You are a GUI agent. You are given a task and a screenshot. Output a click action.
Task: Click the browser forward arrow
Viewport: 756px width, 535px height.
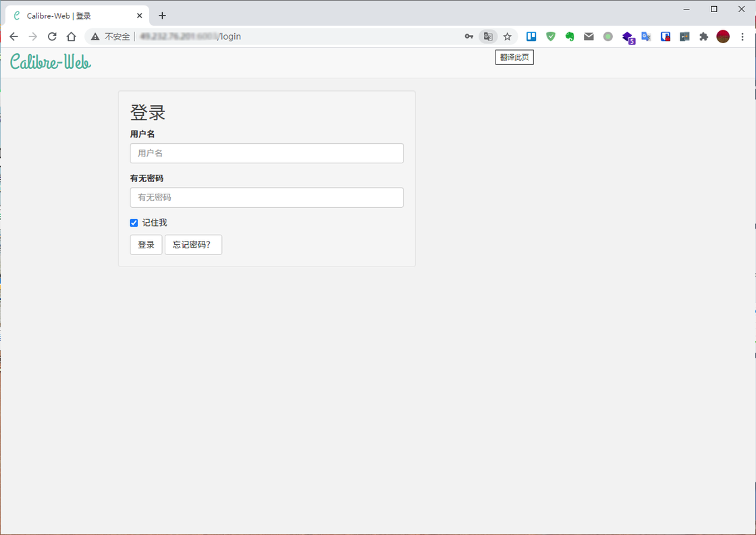coord(33,36)
